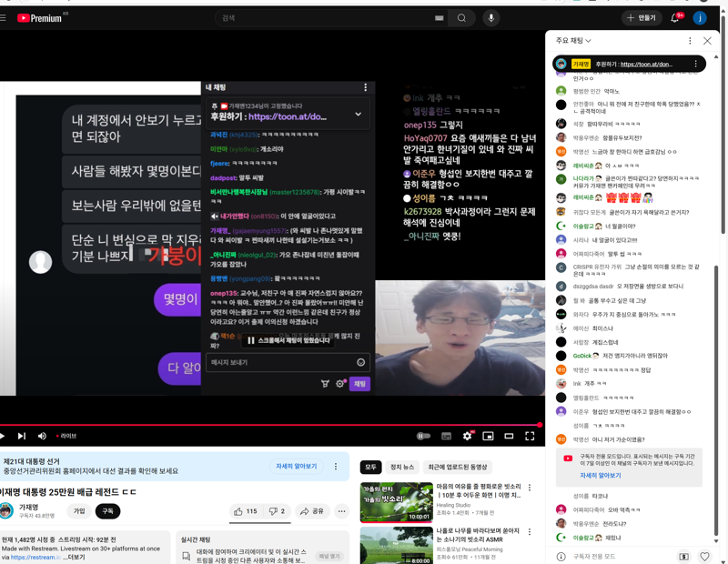The height and width of the screenshot is (564, 728).
Task: Open the player settings gear
Action: pyautogui.click(x=468, y=436)
